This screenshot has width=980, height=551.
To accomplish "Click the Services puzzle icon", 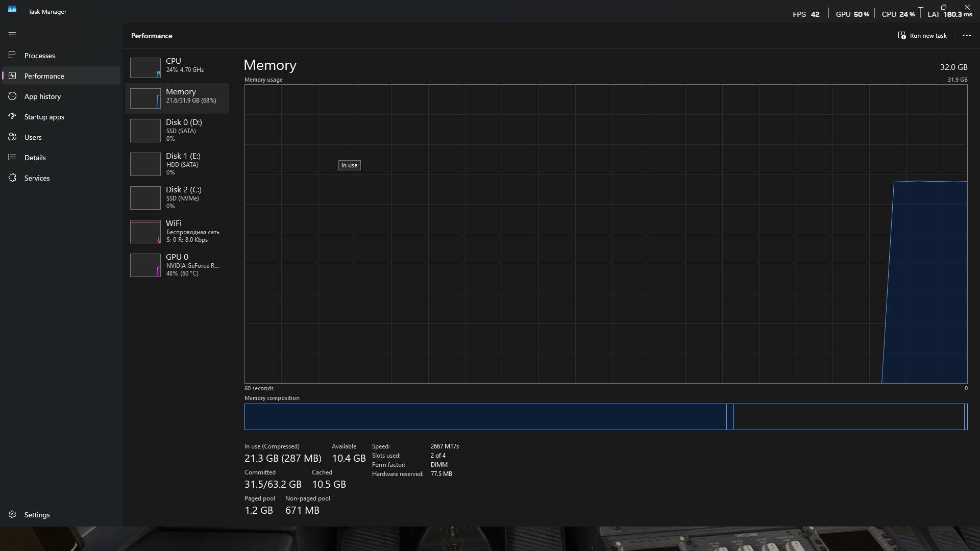I will click(12, 178).
